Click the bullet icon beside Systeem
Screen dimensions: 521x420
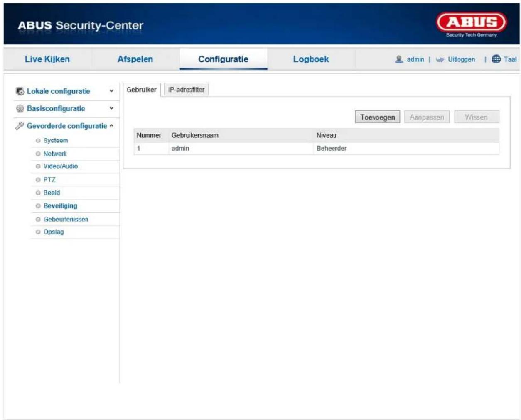[x=38, y=141]
